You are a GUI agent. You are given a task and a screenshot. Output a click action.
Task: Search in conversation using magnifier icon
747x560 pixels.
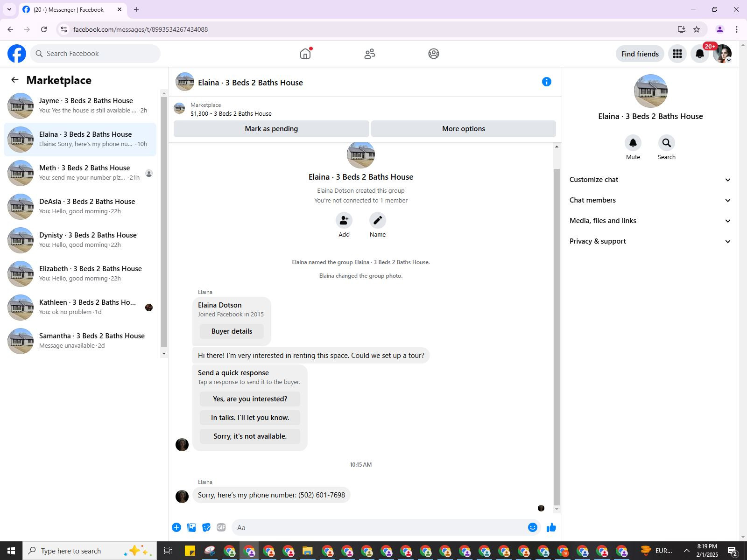click(x=667, y=143)
